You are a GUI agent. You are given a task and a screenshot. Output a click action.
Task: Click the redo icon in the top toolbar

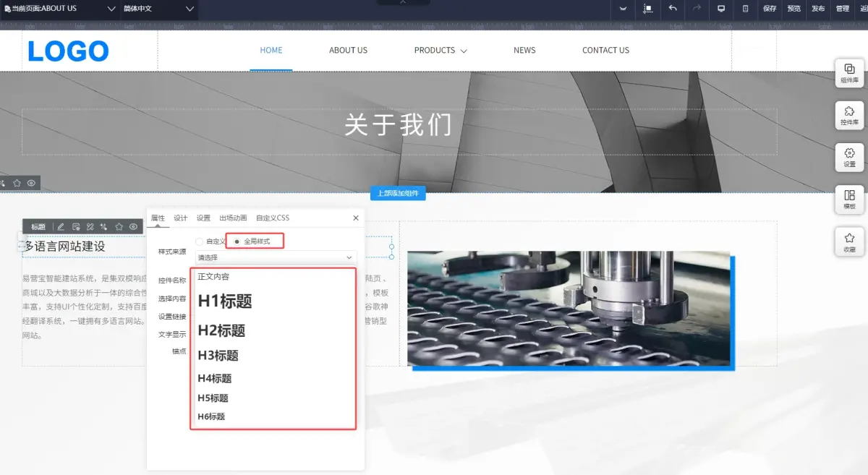click(697, 9)
